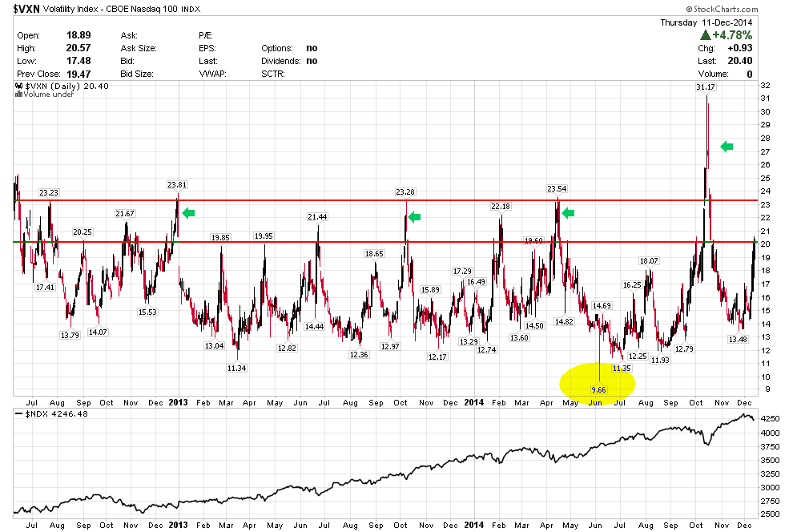Click the black line marker before $NDX
The width and height of the screenshot is (793, 532).
[x=18, y=413]
